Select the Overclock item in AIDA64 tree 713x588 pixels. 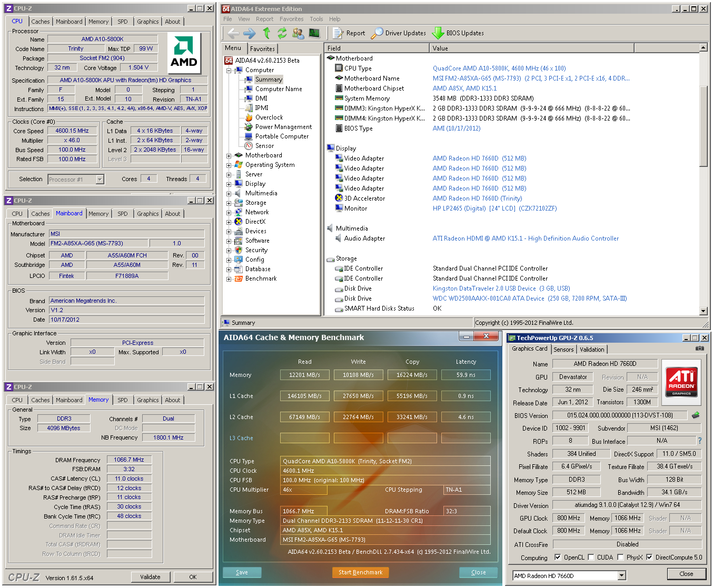tap(269, 117)
